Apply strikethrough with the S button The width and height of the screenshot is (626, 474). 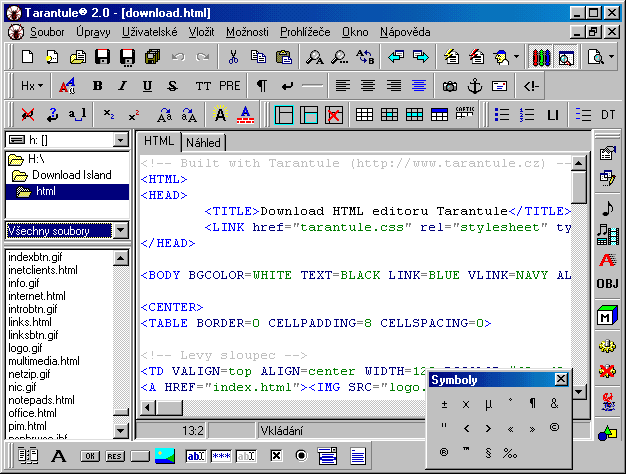(172, 86)
